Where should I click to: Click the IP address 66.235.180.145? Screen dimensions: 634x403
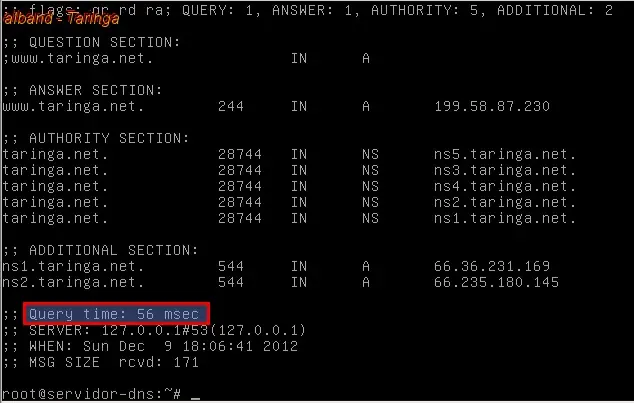(496, 282)
